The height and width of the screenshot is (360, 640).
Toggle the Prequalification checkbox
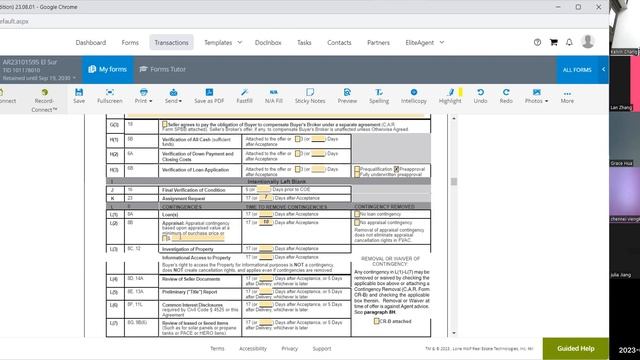[357, 169]
